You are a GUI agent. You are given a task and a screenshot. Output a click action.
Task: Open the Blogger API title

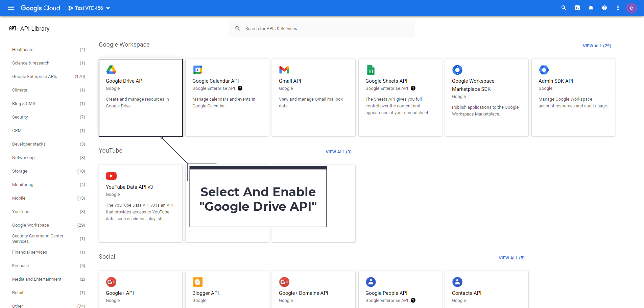point(206,293)
